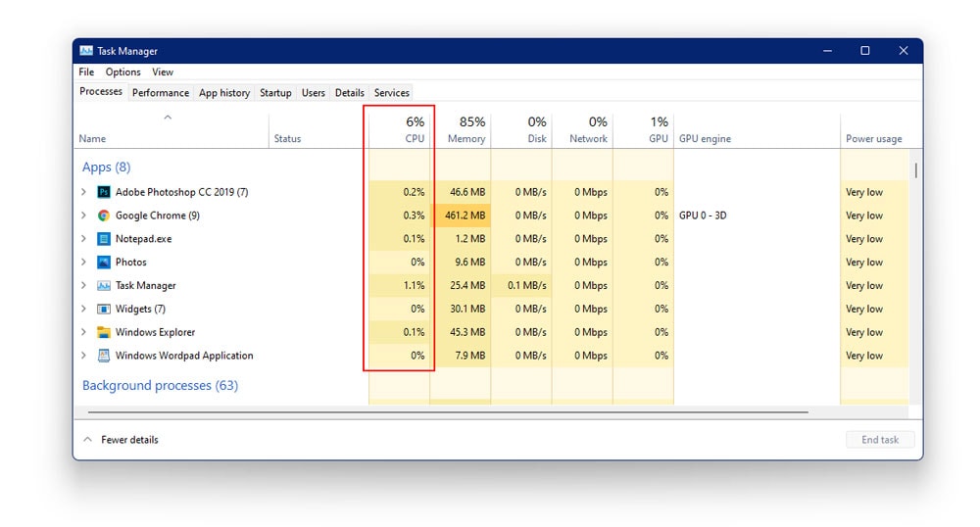
Task: Click the Background processes (63) heading
Action: [x=160, y=385]
